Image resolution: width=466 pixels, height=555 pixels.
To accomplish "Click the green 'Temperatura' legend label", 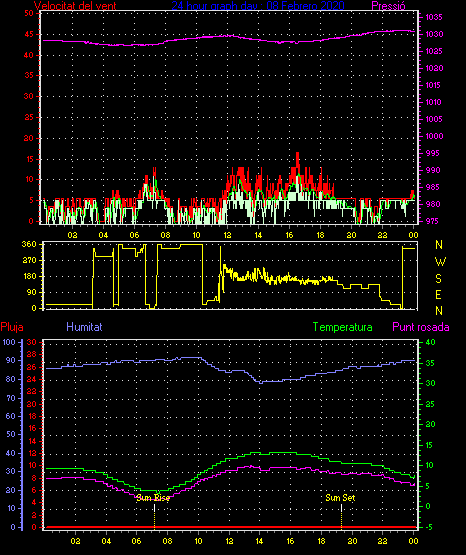I will 343,327.
